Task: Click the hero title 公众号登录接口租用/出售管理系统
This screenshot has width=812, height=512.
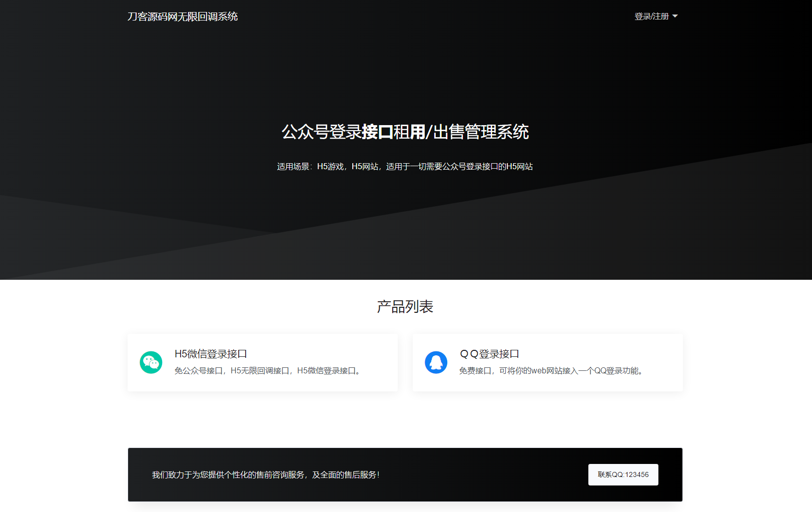Action: coord(405,132)
